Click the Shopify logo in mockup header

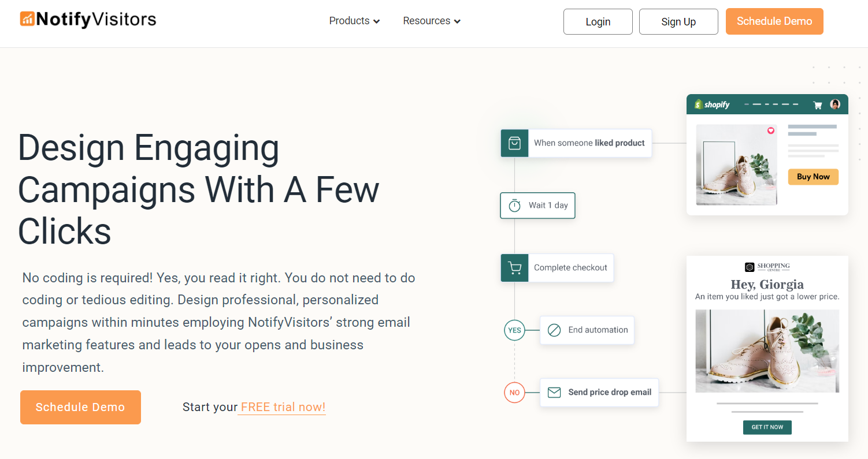[x=712, y=105]
